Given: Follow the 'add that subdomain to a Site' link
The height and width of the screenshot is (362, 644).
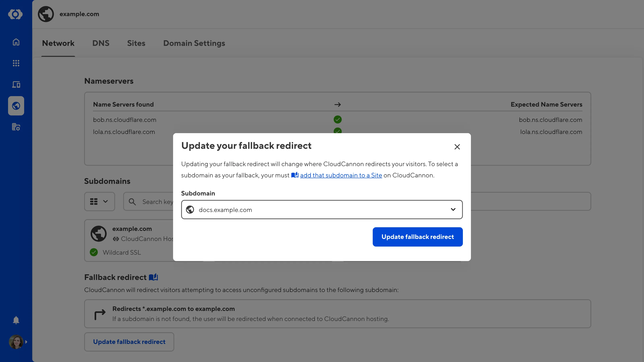Looking at the screenshot, I should click(341, 175).
